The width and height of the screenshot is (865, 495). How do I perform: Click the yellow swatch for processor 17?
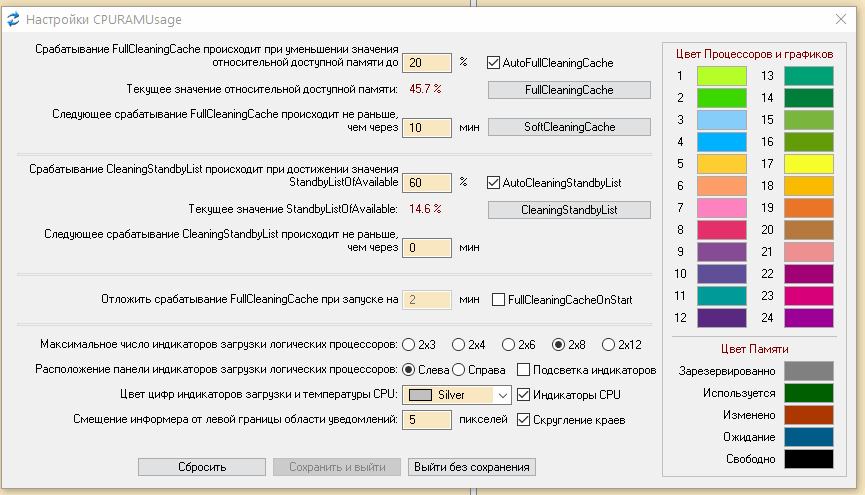pos(809,162)
